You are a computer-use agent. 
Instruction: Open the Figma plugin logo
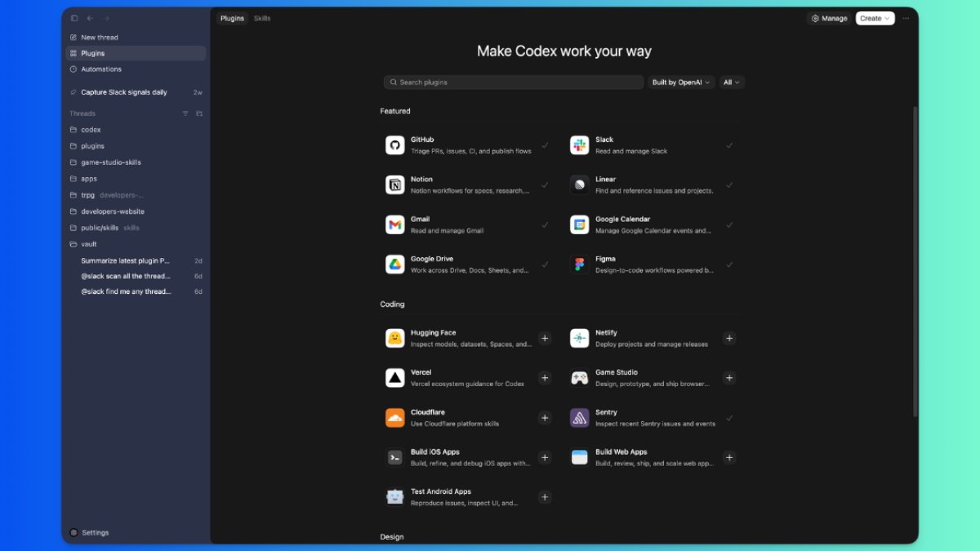pyautogui.click(x=580, y=264)
